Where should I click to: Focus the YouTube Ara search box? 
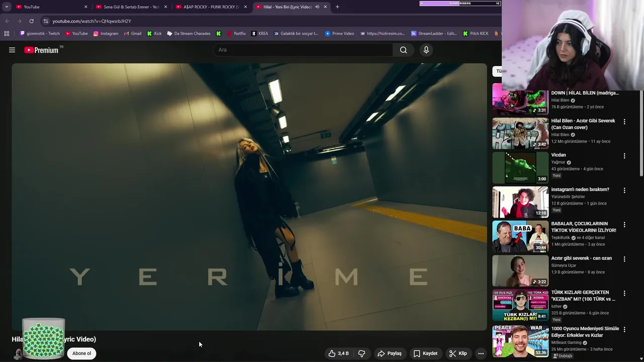pos(303,50)
